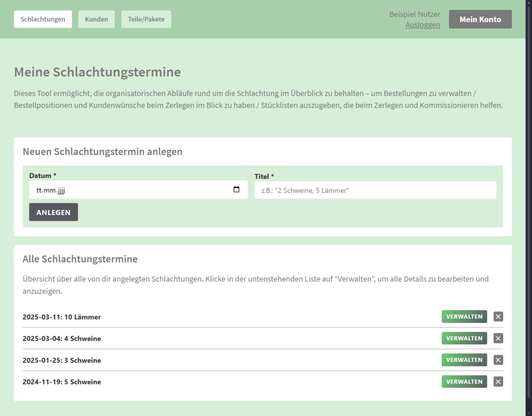532x416 pixels.
Task: Select the Schlachtungen tab
Action: pyautogui.click(x=43, y=19)
